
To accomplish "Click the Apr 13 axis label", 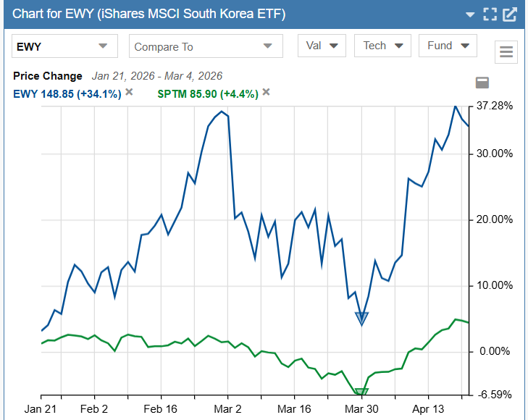I will [x=428, y=409].
